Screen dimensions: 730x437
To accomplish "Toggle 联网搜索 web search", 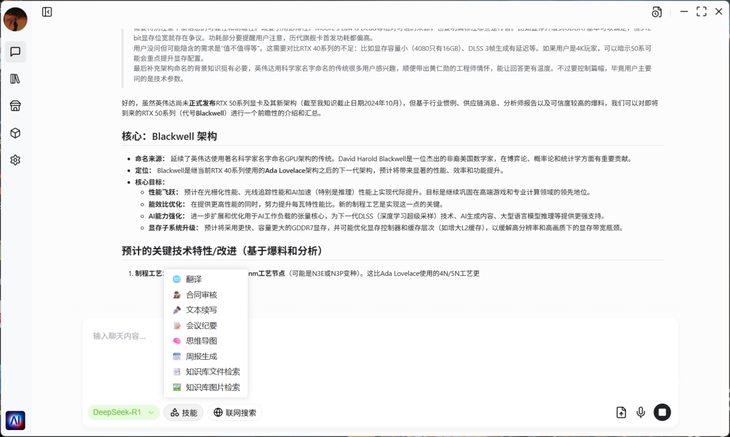I will pos(235,412).
